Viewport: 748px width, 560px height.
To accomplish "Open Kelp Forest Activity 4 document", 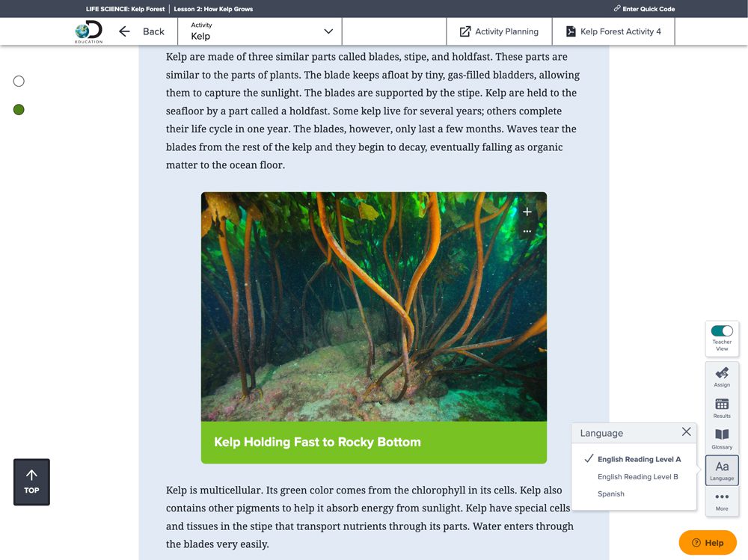I will tap(613, 31).
